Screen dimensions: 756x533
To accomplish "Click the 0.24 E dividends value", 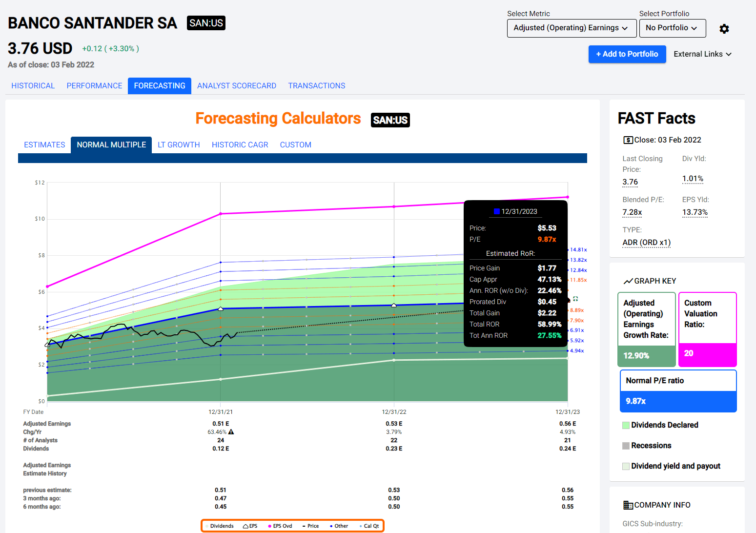I will (x=568, y=449).
